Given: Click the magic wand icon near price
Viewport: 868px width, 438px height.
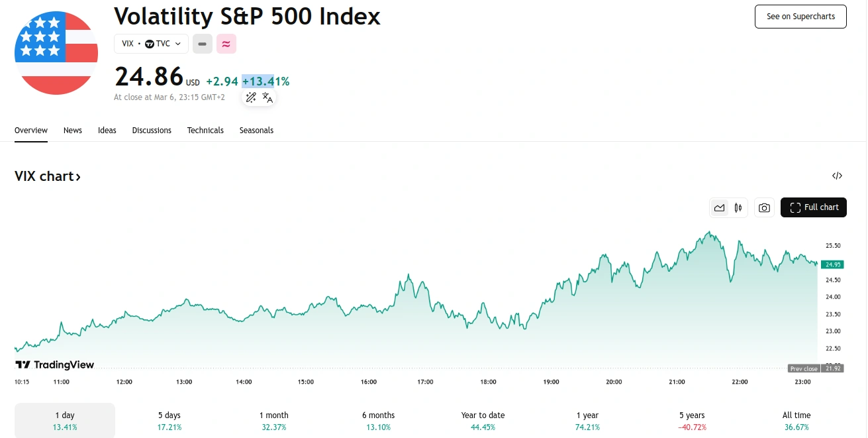Looking at the screenshot, I should pos(251,98).
